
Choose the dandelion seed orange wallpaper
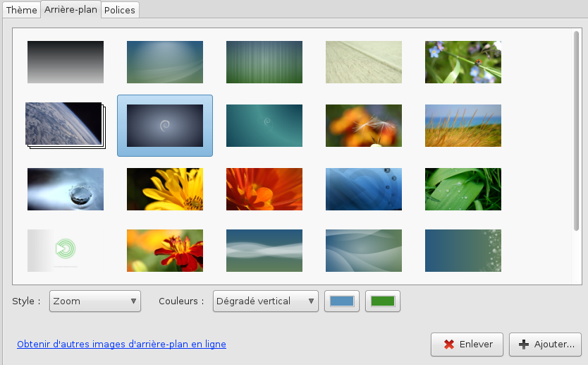[363, 125]
